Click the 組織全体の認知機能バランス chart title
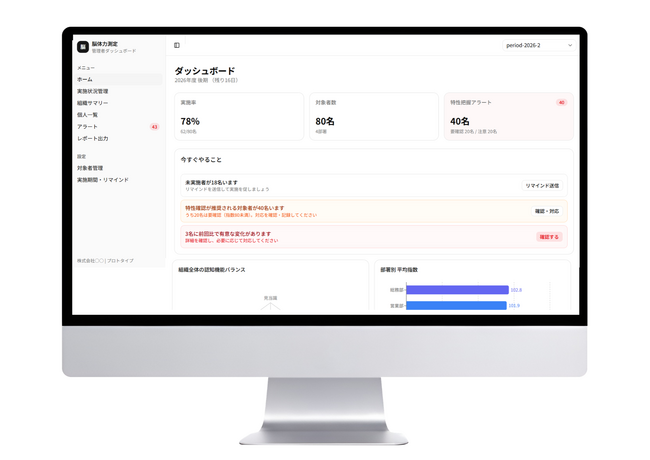The width and height of the screenshot is (650, 460). click(212, 270)
